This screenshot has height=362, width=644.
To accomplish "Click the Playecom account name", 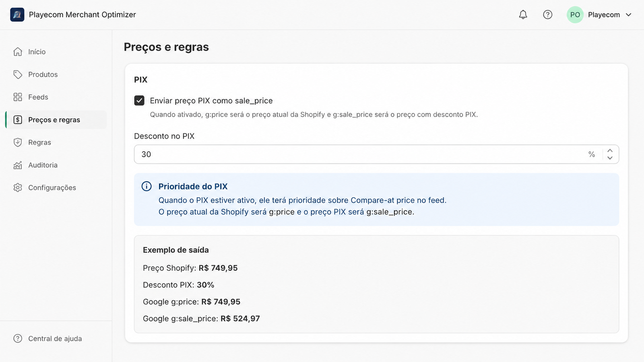I will tap(604, 14).
